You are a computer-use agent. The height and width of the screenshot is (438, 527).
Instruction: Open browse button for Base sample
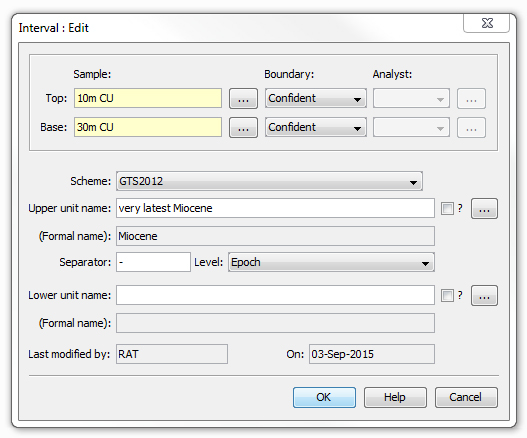click(x=243, y=127)
